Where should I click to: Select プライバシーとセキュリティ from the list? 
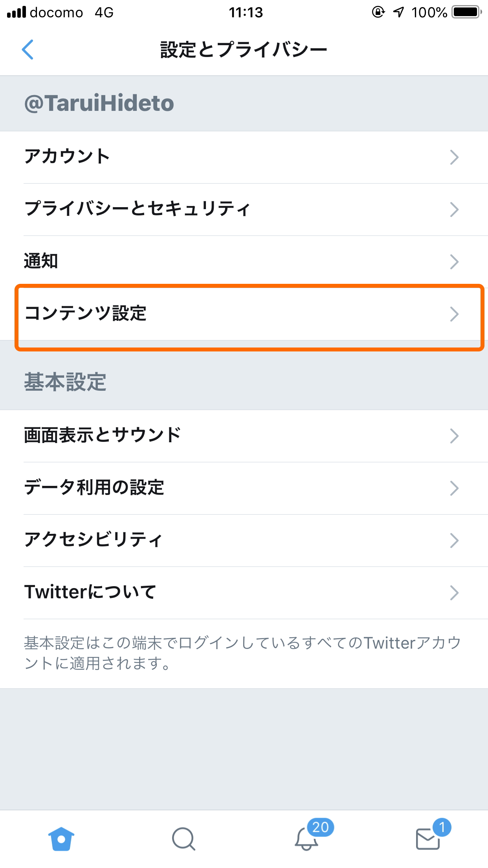click(244, 209)
